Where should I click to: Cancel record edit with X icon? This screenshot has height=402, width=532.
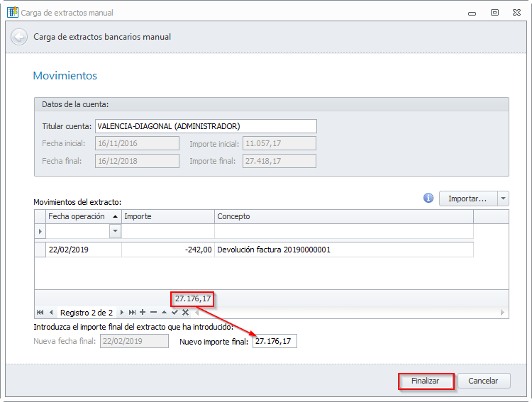tap(185, 312)
